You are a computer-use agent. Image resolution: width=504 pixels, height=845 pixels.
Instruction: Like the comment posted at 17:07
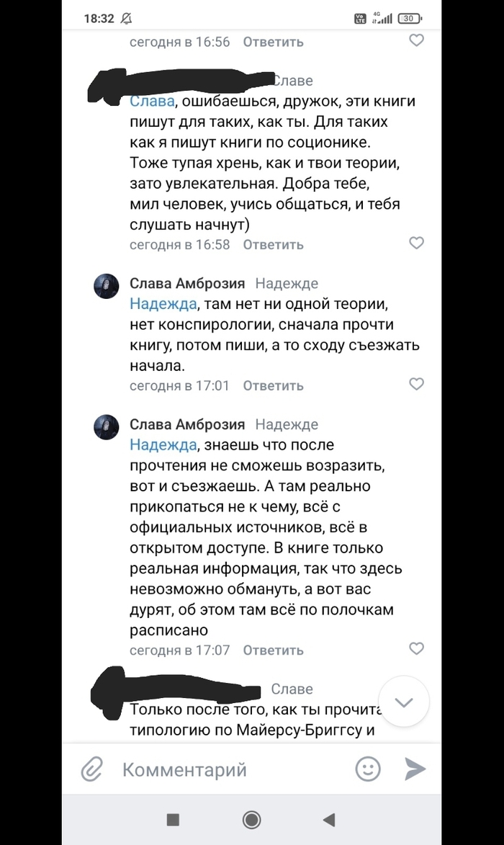click(416, 648)
